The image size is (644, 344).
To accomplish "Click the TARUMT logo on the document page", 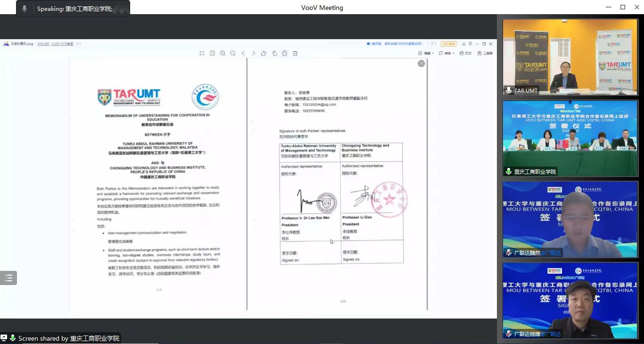I will [129, 97].
